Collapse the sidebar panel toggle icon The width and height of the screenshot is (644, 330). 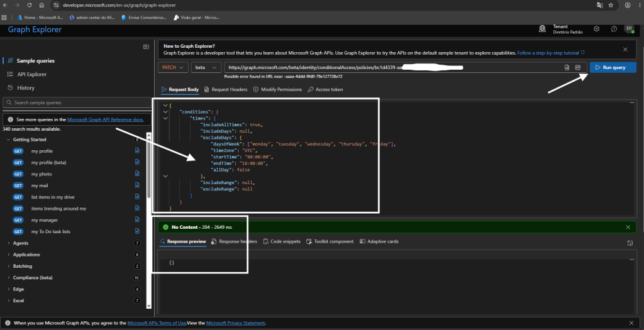(x=146, y=47)
